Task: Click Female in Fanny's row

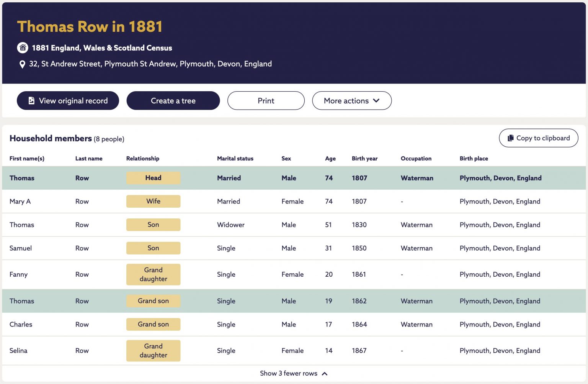Action: [x=292, y=274]
